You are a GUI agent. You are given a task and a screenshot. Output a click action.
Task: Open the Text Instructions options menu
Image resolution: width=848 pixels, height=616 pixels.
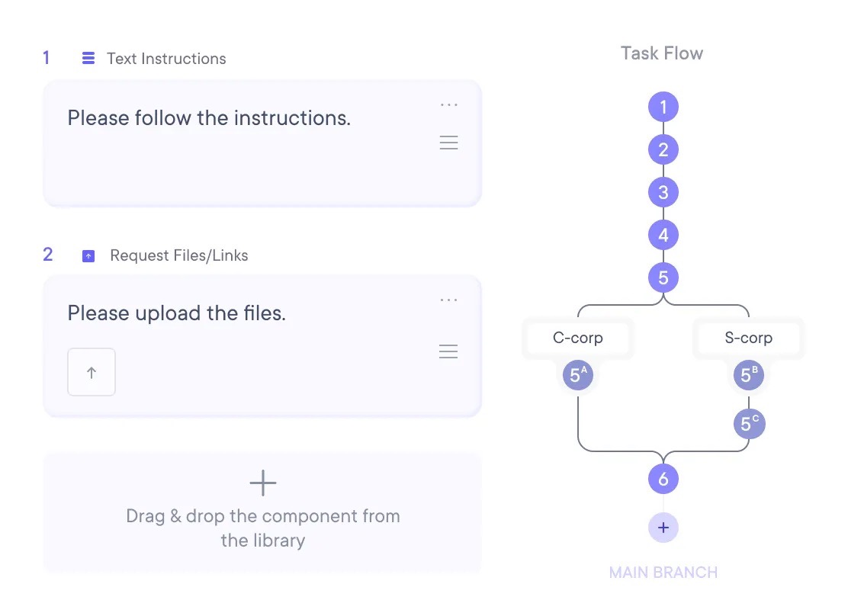pos(448,104)
